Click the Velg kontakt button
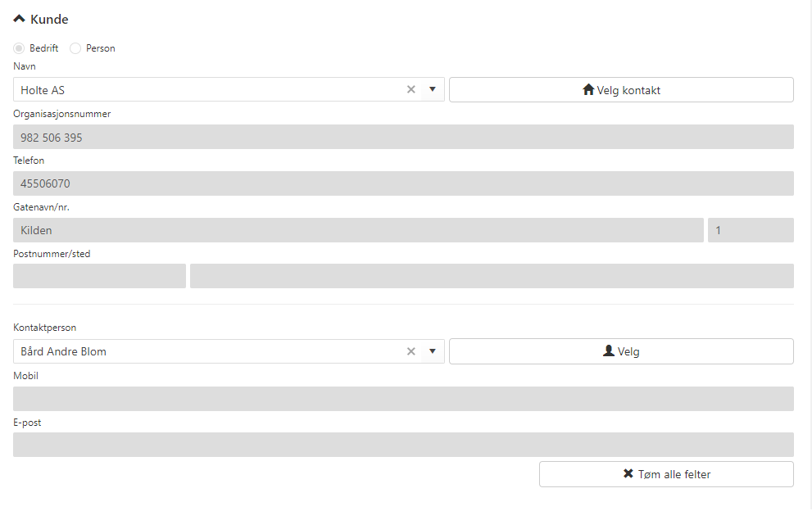 (621, 90)
